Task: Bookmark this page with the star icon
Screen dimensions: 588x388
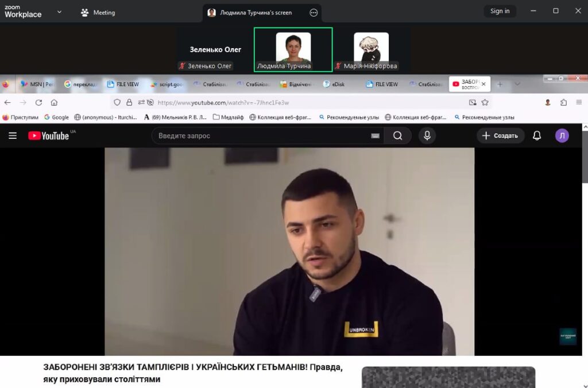Action: (485, 103)
